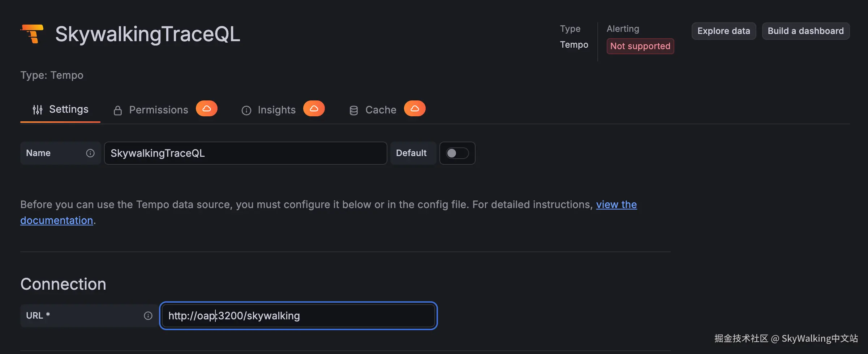Open the view the documentation link
This screenshot has width=868, height=354.
coord(616,205)
